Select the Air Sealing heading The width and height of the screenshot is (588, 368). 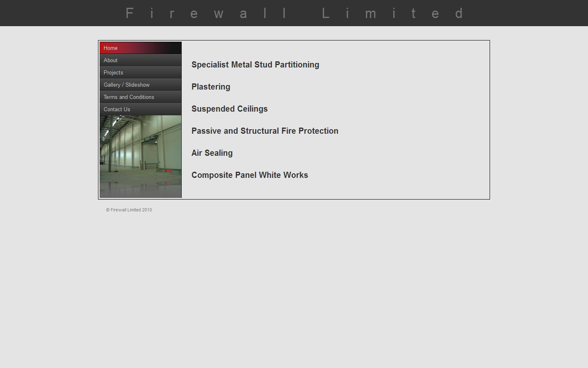(x=212, y=153)
